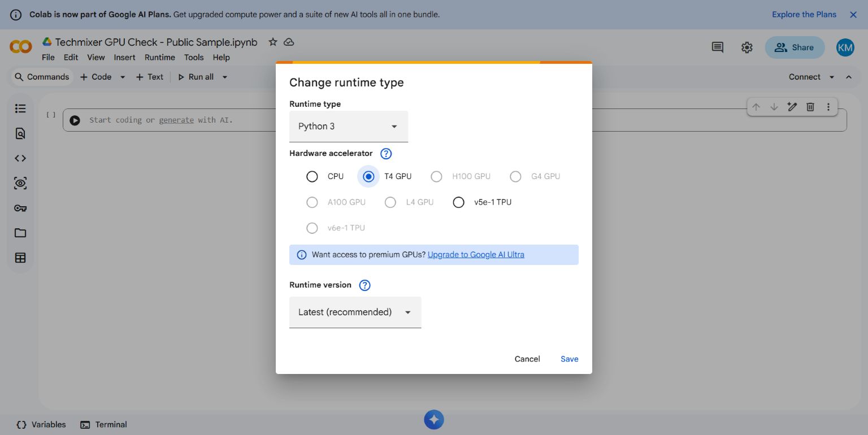Move cell down with the arrow icon
The height and width of the screenshot is (435, 868).
click(774, 106)
